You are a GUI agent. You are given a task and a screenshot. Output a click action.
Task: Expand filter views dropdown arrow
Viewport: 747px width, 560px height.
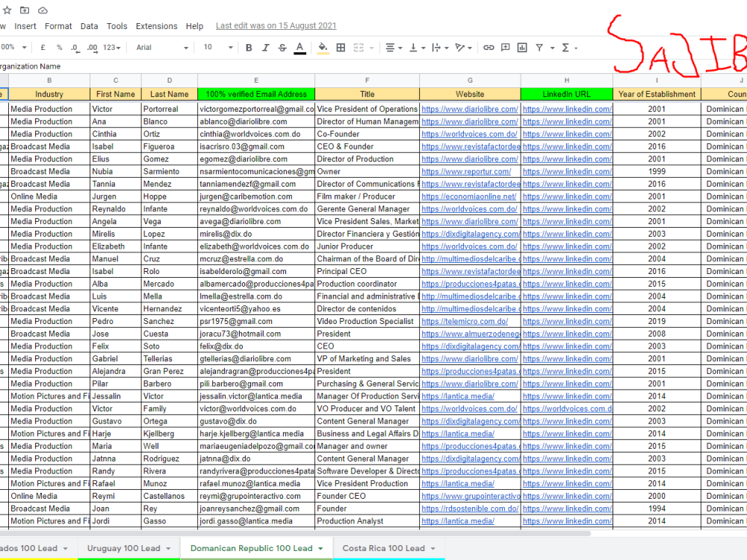tap(552, 48)
